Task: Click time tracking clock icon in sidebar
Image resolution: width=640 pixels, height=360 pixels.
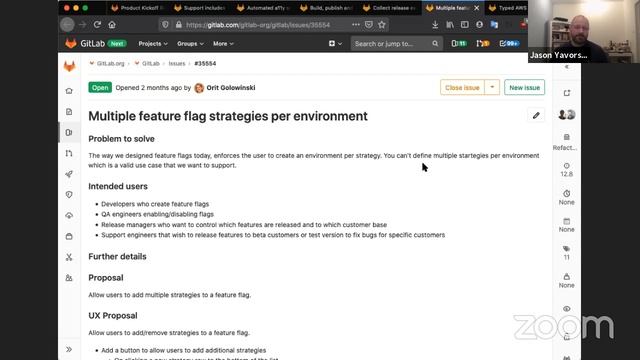Action: coord(567,193)
